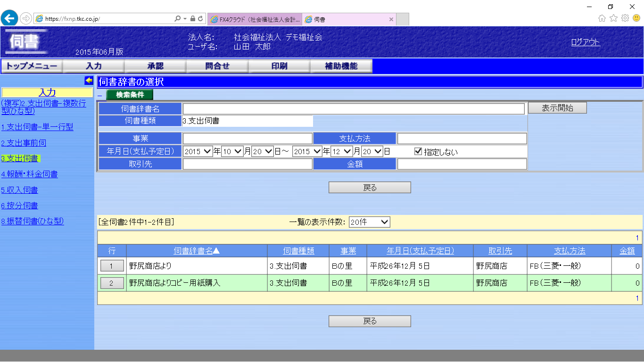644x362 pixels.
Task: Open (複写)2.支出伺書-複数行型 link
Action: click(x=43, y=107)
